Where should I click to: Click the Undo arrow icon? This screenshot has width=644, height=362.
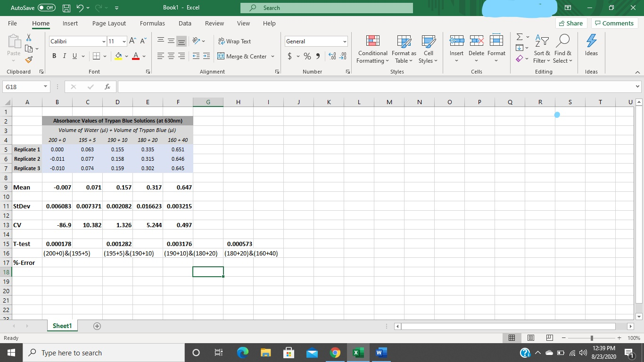coord(80,8)
